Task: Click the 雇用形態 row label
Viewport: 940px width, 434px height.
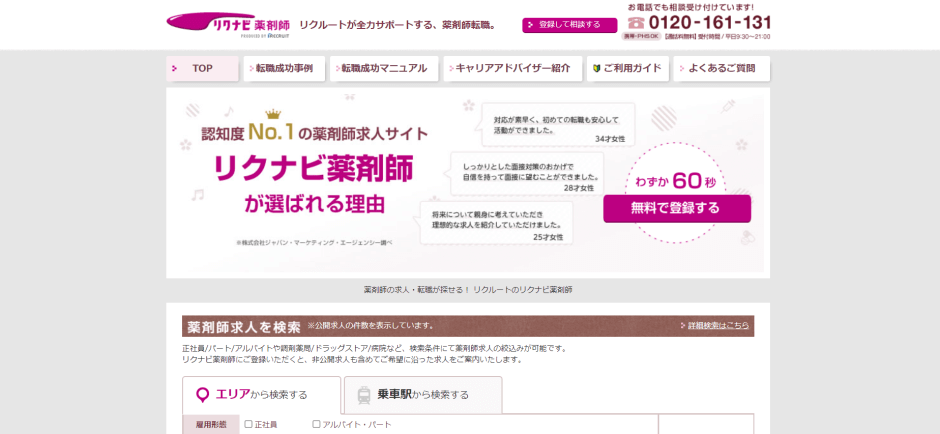Action: [x=211, y=424]
